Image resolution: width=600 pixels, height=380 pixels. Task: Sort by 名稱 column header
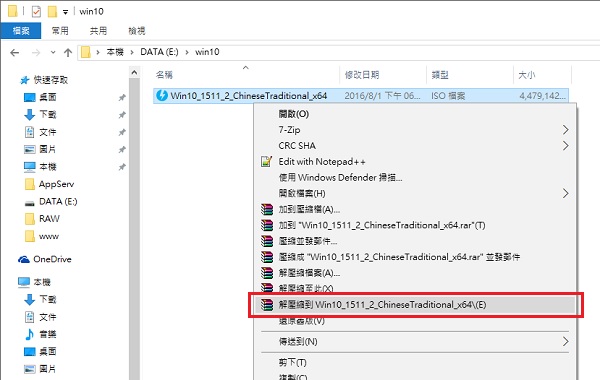pos(164,75)
